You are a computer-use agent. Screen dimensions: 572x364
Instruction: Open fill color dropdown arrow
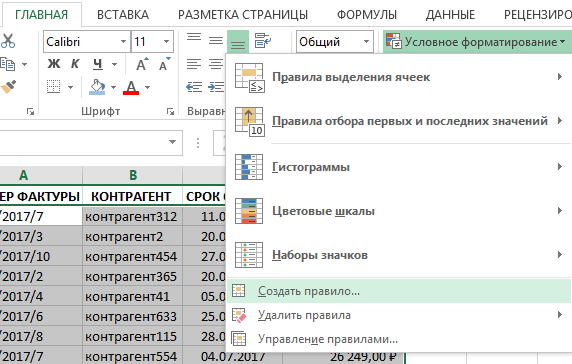[x=113, y=87]
